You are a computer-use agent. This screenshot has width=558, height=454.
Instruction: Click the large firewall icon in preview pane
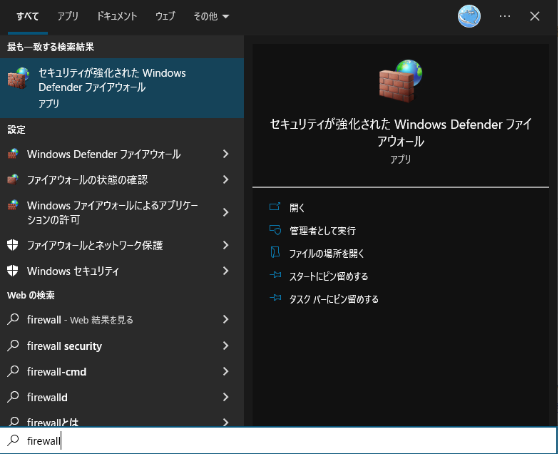click(x=401, y=81)
